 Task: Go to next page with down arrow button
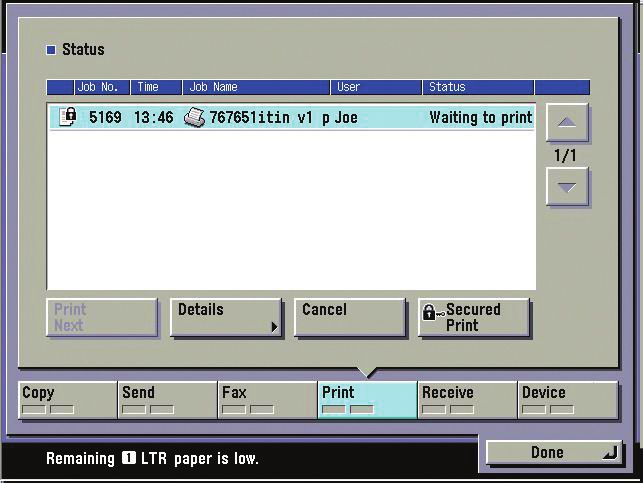tap(567, 187)
